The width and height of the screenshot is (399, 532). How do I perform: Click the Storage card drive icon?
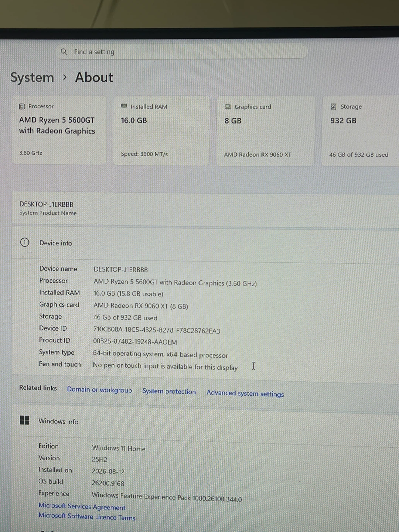[333, 107]
